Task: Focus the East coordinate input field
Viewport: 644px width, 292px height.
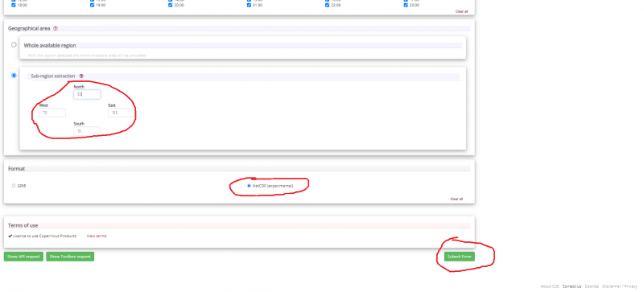Action: click(122, 113)
